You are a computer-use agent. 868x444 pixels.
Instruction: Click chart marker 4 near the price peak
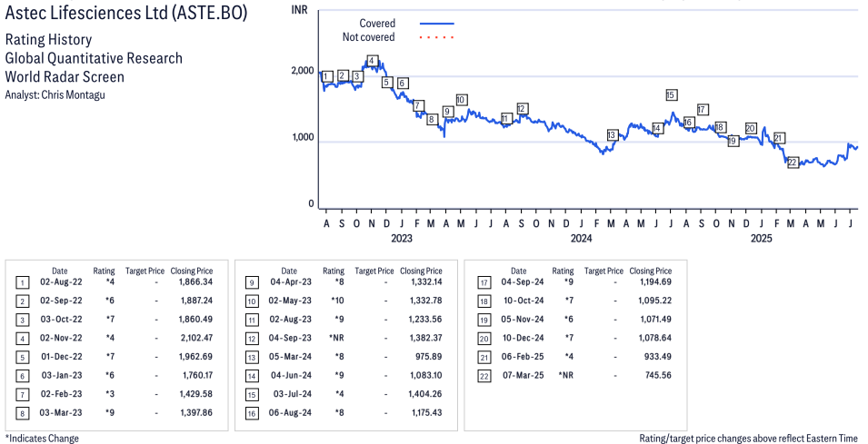pos(372,61)
